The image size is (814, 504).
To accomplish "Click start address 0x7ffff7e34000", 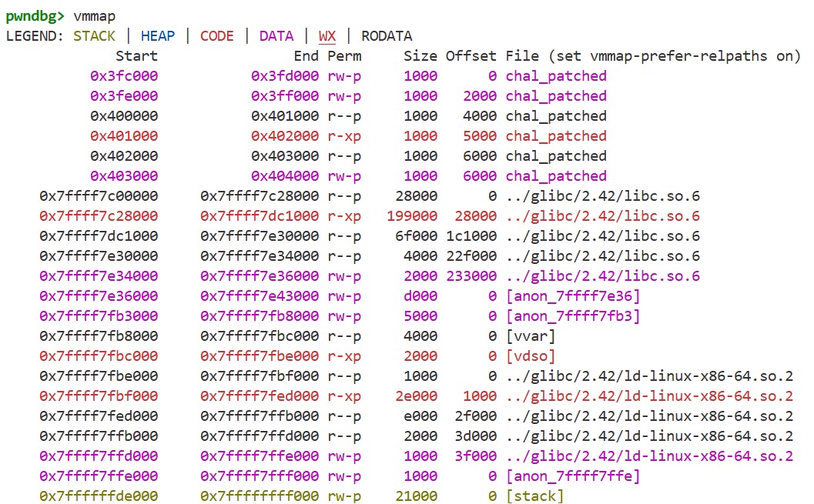I will (x=99, y=275).
